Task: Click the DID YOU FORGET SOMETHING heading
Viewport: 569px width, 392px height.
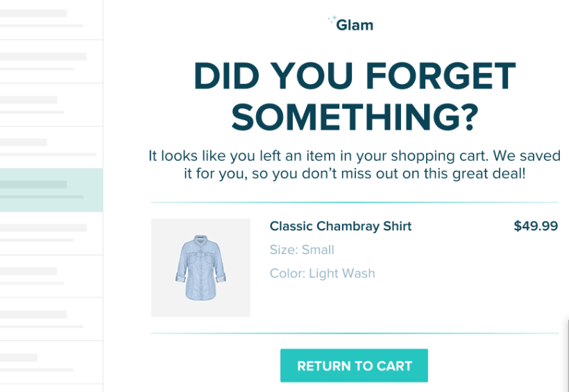Action: (x=355, y=96)
